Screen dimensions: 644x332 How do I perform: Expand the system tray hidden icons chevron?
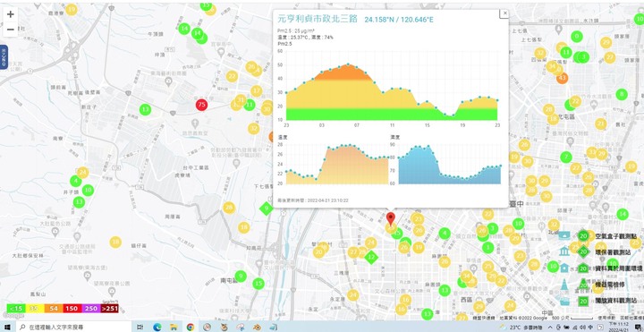(550, 327)
